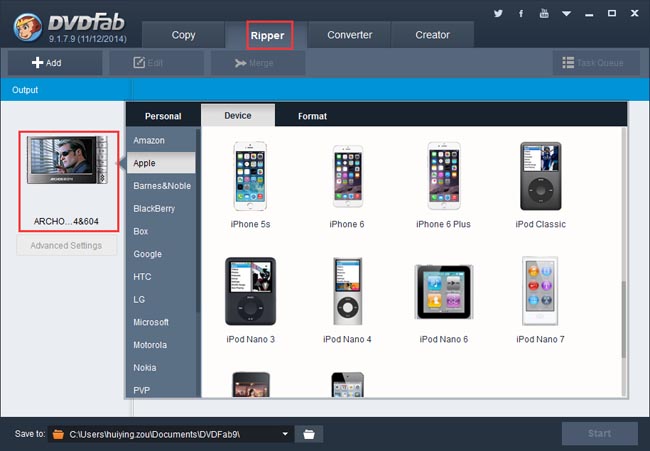Browse for output folder icon

309,434
